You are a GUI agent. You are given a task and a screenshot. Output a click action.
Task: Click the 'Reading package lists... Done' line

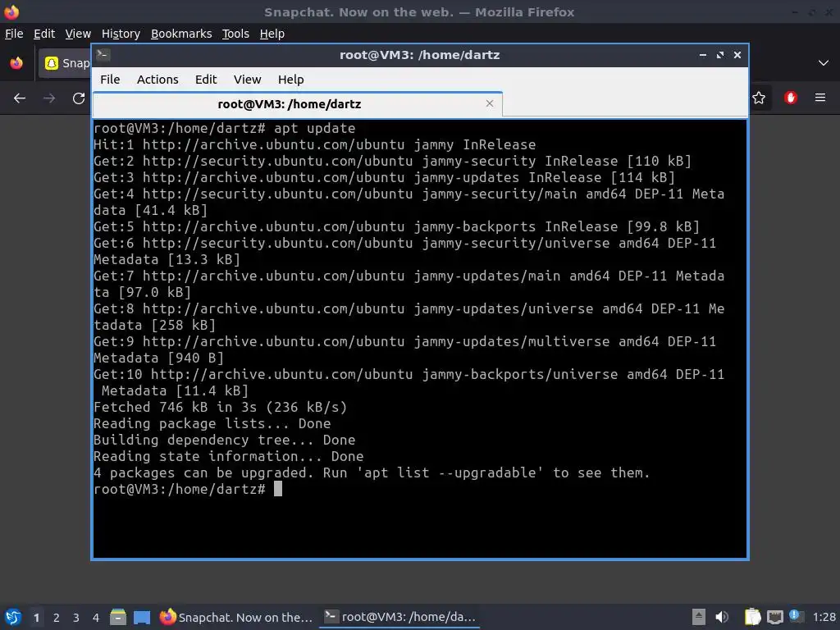(x=212, y=424)
